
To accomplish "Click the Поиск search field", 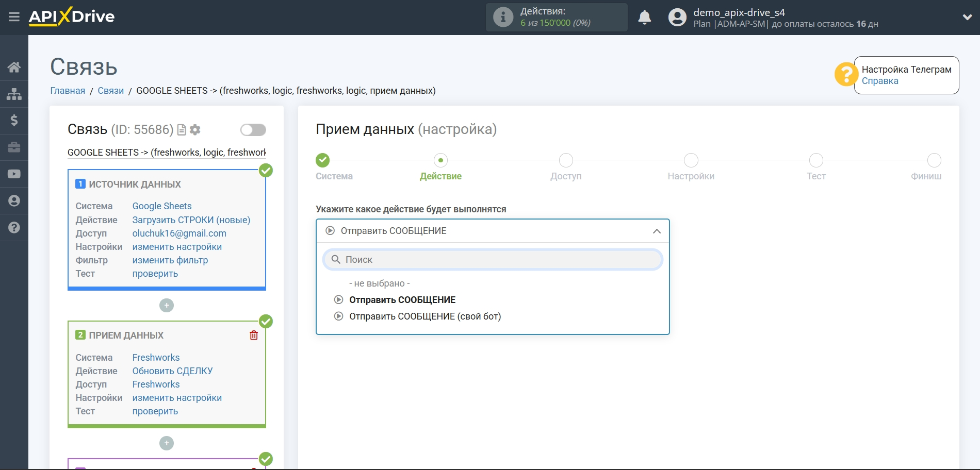I will (493, 260).
